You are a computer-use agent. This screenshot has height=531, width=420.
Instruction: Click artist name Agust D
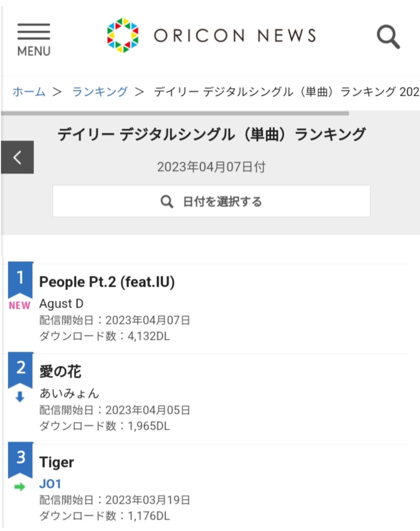pyautogui.click(x=61, y=304)
